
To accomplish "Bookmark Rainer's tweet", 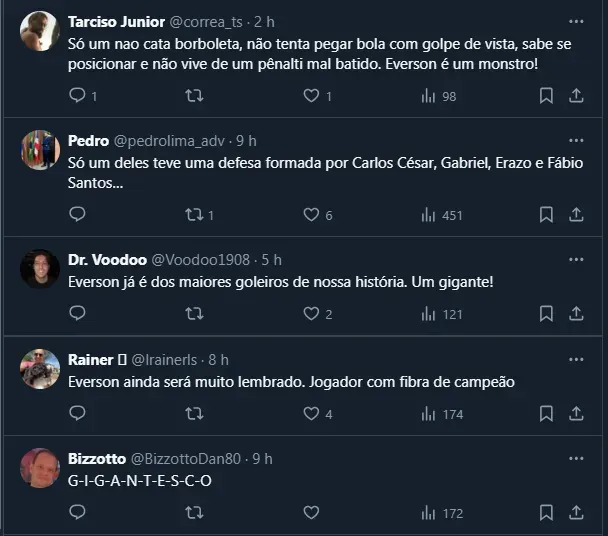I will (x=546, y=413).
